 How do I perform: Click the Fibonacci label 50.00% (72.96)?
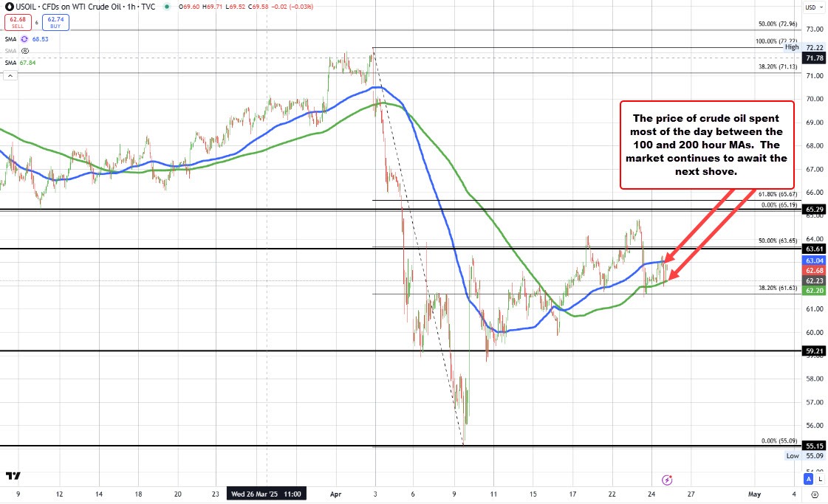click(x=778, y=24)
